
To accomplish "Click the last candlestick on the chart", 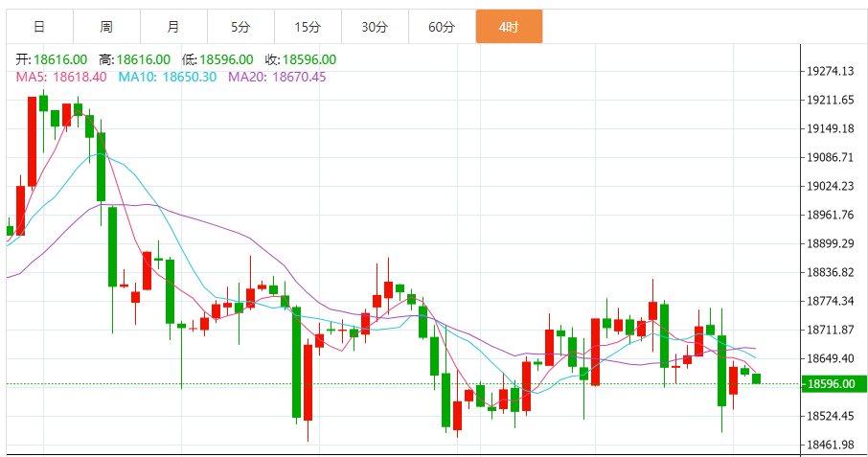I will [x=757, y=378].
